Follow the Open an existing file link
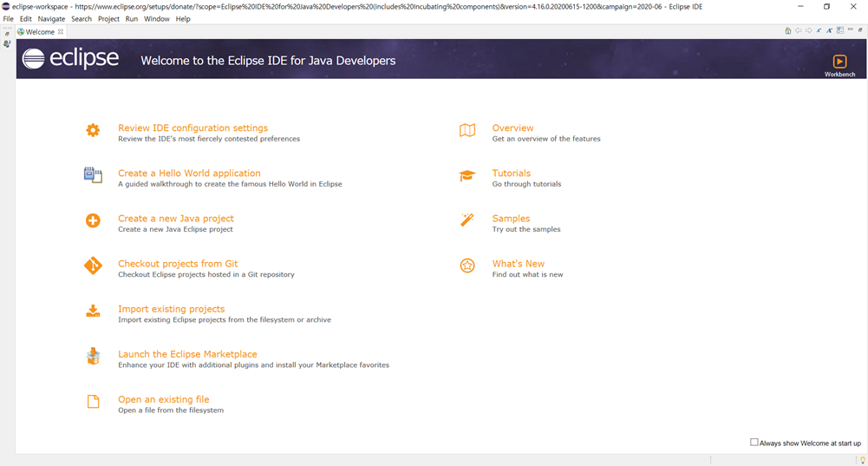 (163, 399)
